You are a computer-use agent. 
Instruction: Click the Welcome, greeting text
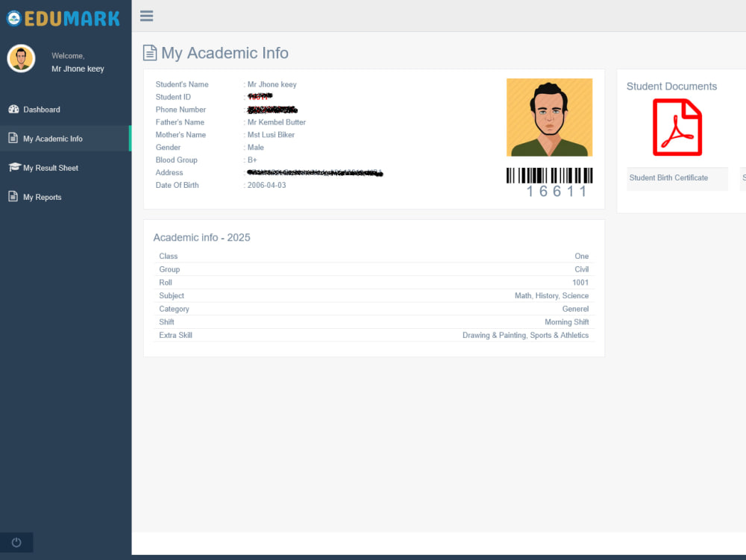pyautogui.click(x=68, y=56)
